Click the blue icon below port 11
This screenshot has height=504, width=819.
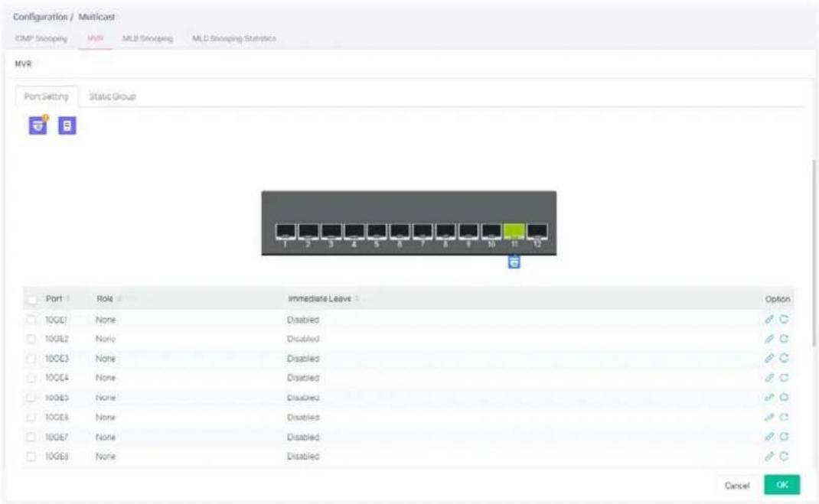pos(514,262)
